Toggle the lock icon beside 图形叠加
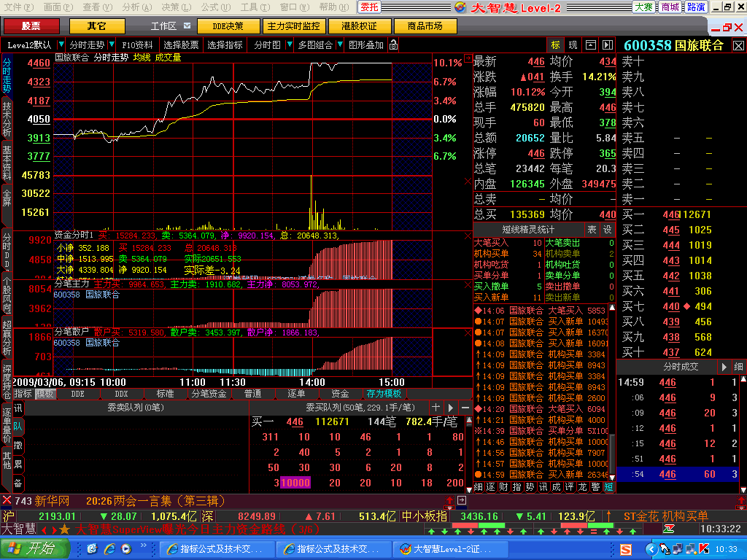 (393, 44)
